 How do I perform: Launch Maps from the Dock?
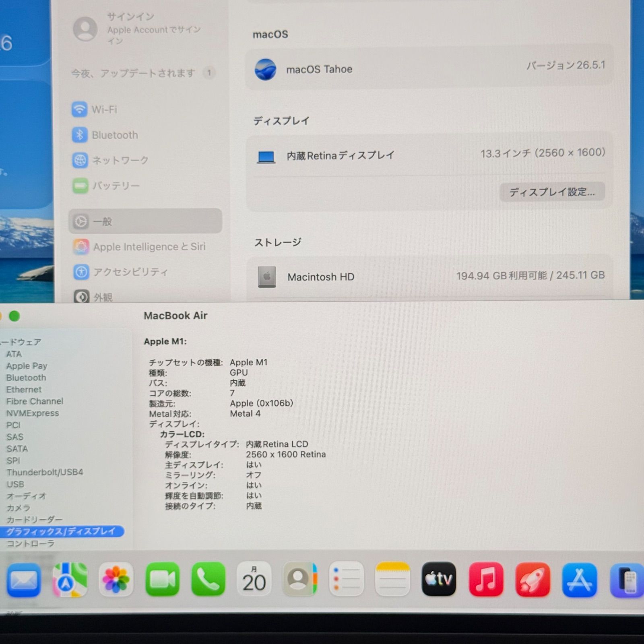tap(70, 580)
